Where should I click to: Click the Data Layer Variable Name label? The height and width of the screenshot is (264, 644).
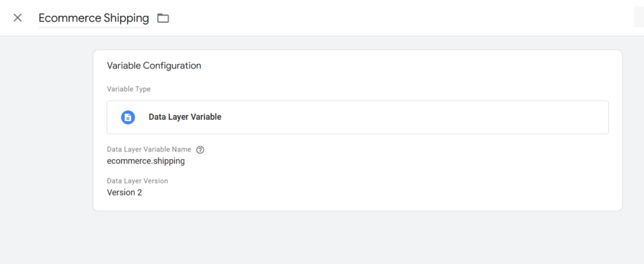coord(149,150)
